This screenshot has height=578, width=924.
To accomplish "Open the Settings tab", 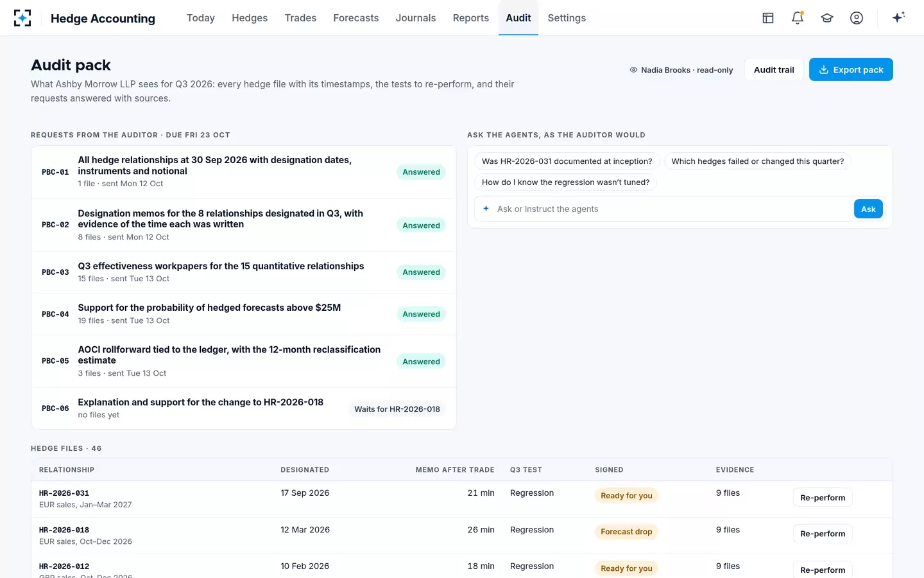I will click(x=567, y=18).
